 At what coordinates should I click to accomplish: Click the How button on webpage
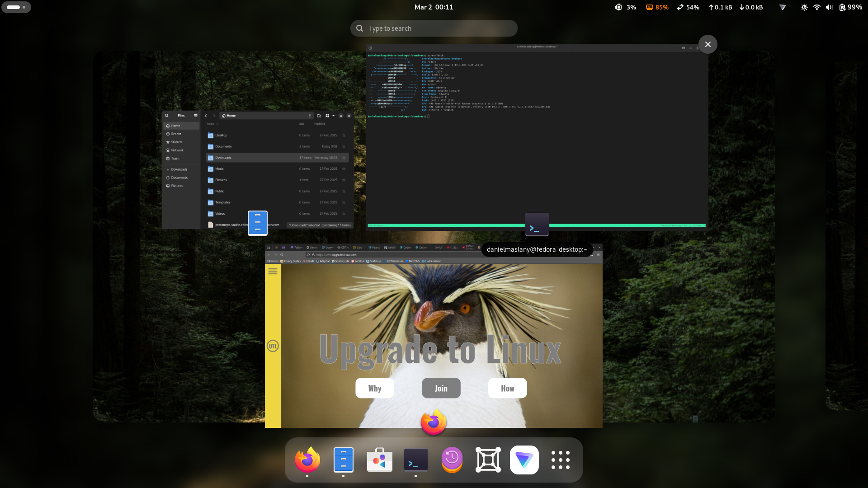click(508, 388)
